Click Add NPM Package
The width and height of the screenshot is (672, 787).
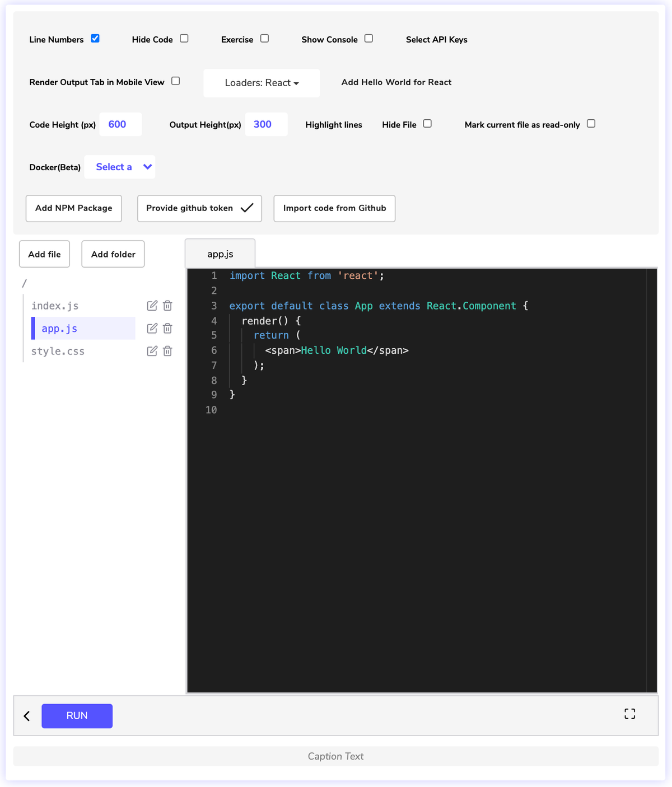click(73, 208)
